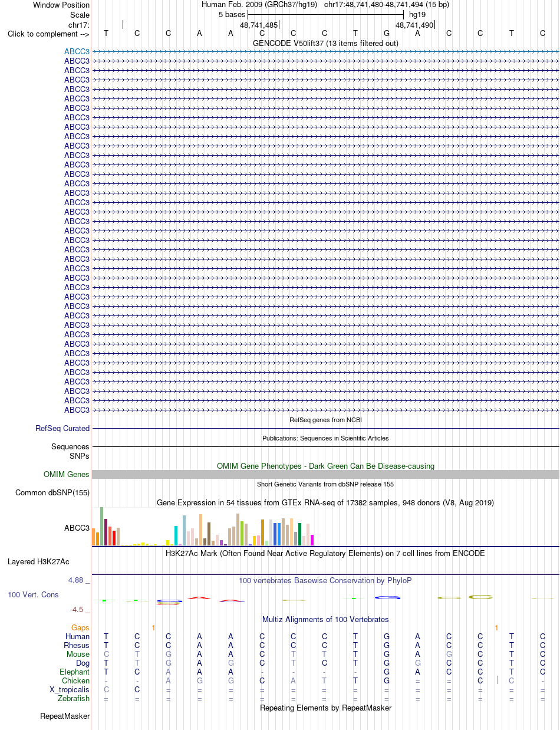Click position marker '48,741,485' on the ruler
This screenshot has height=730, width=560.
(258, 25)
